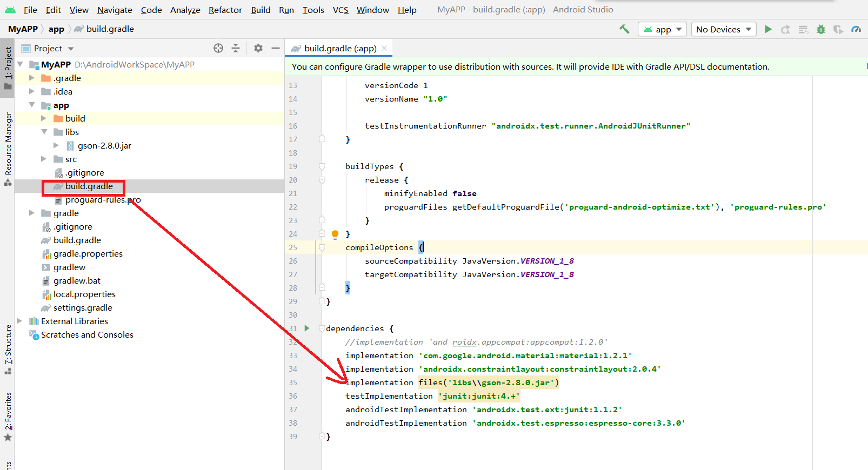Click the minifyEnabled false code line

pyautogui.click(x=430, y=193)
